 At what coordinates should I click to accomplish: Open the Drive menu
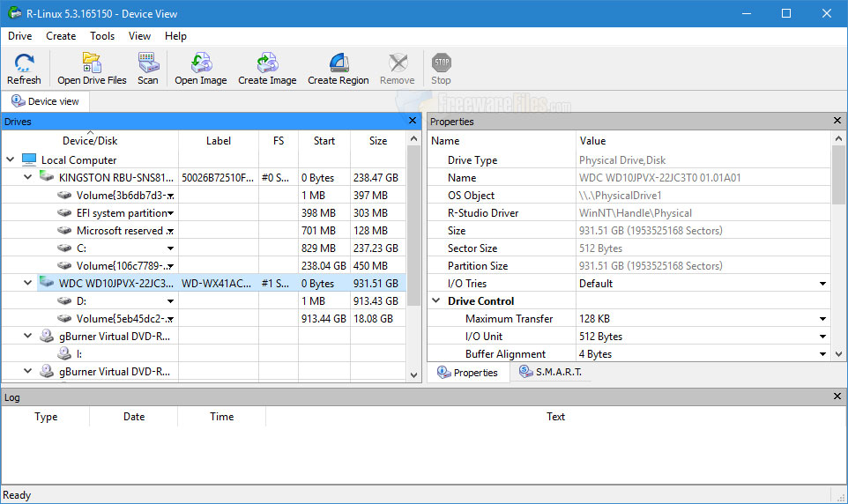click(x=20, y=36)
